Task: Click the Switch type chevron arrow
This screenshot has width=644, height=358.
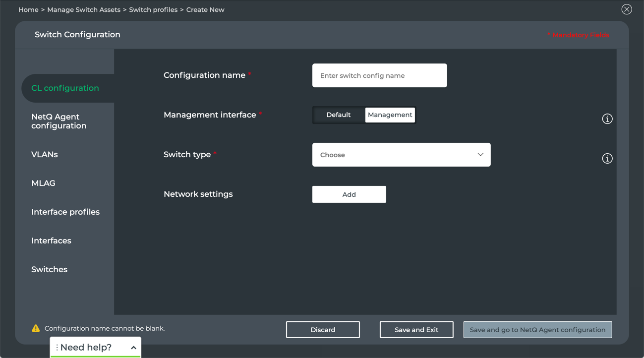Action: [x=480, y=155]
